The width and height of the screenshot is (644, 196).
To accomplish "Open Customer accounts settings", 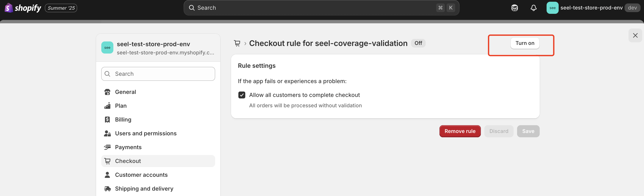I will 141,175.
